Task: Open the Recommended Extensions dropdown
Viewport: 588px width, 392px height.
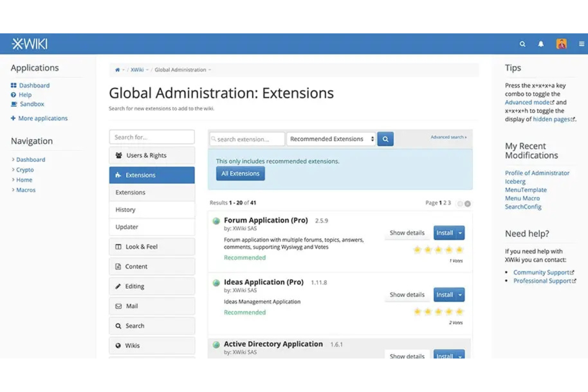Action: (x=331, y=139)
